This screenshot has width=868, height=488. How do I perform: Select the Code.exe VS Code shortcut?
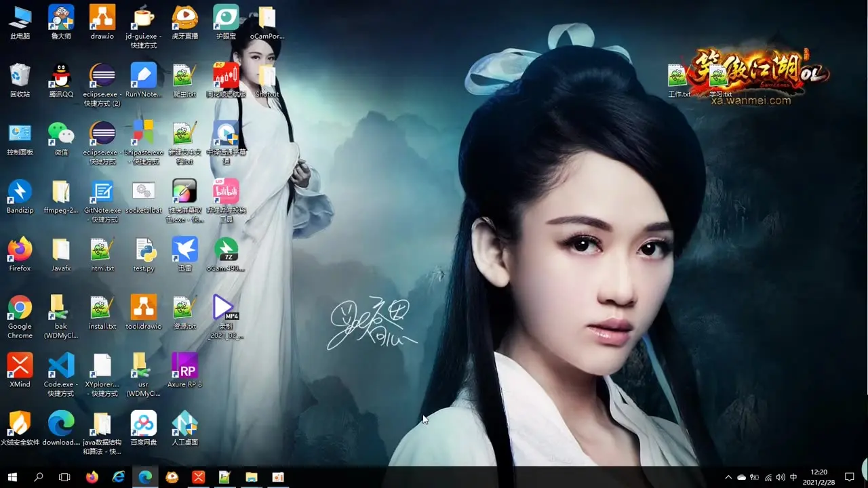point(61,375)
